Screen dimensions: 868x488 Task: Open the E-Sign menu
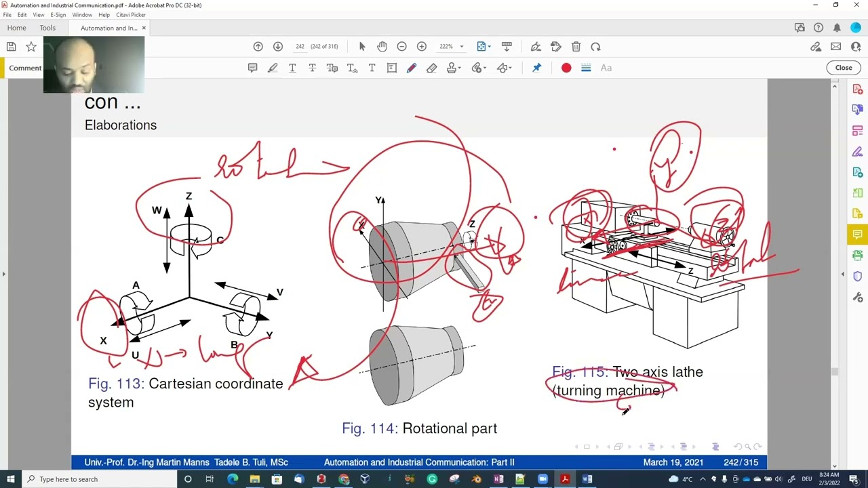[58, 15]
